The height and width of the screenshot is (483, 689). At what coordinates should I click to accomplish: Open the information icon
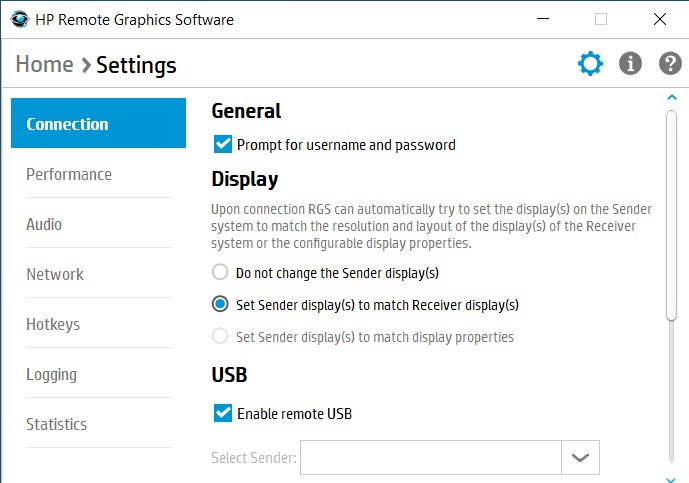(630, 65)
